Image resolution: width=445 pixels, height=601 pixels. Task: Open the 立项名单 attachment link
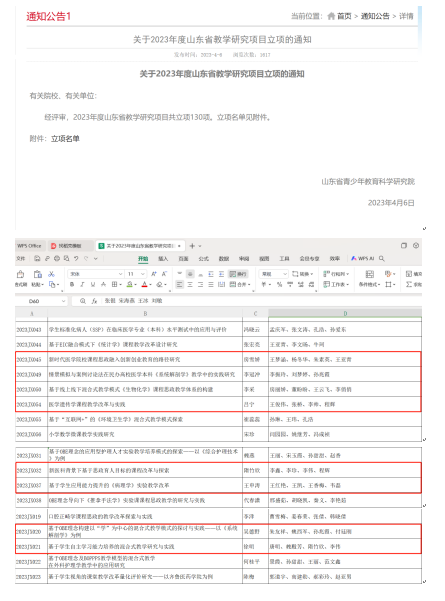pyautogui.click(x=65, y=139)
